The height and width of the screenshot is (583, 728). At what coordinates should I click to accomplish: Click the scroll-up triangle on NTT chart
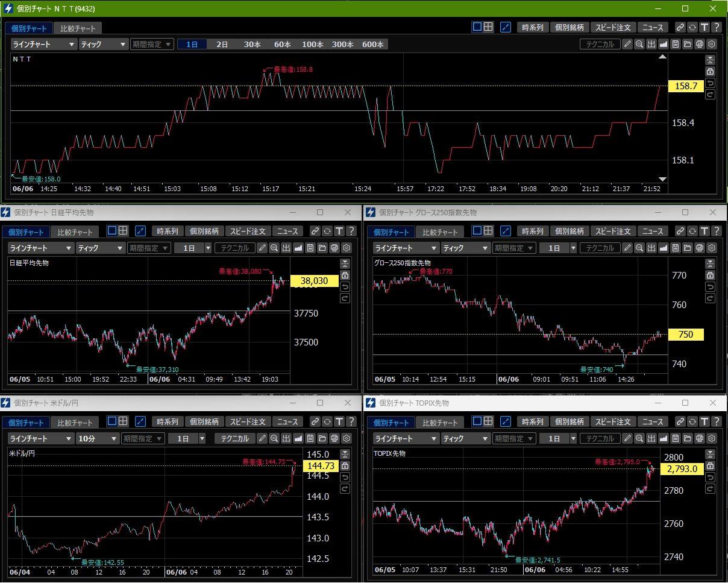click(x=662, y=57)
